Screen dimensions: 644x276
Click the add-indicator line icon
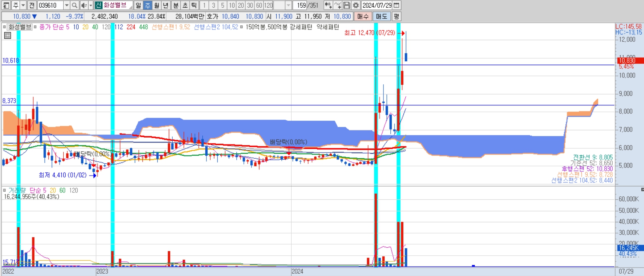point(337,5)
